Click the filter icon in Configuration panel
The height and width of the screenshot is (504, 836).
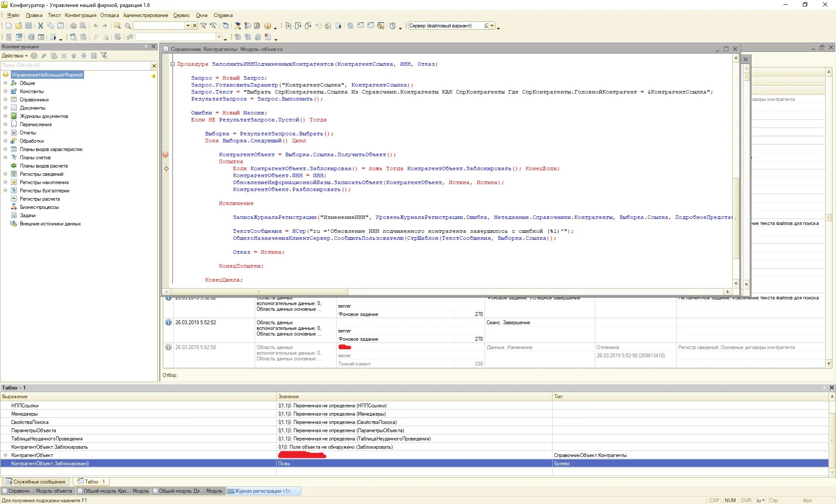(104, 56)
